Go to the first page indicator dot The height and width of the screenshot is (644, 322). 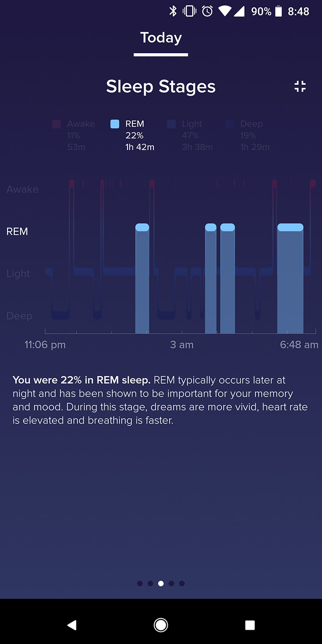tap(140, 583)
